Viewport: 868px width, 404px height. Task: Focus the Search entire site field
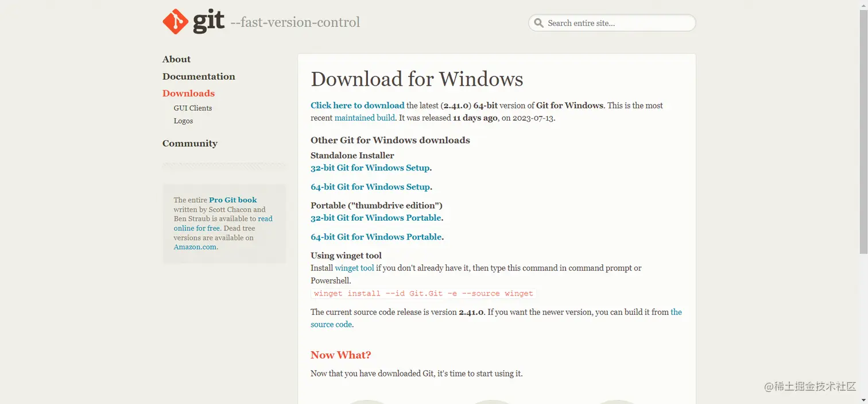point(612,23)
